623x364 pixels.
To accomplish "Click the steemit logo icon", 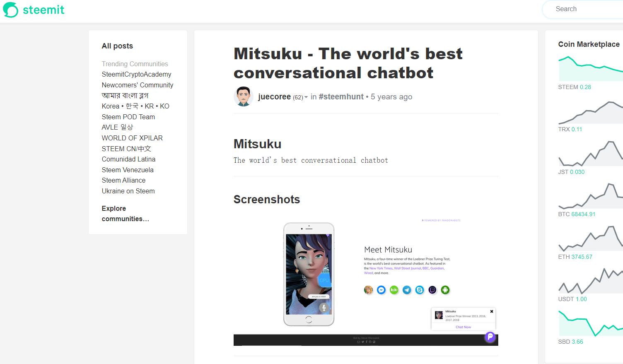I will 11,10.
